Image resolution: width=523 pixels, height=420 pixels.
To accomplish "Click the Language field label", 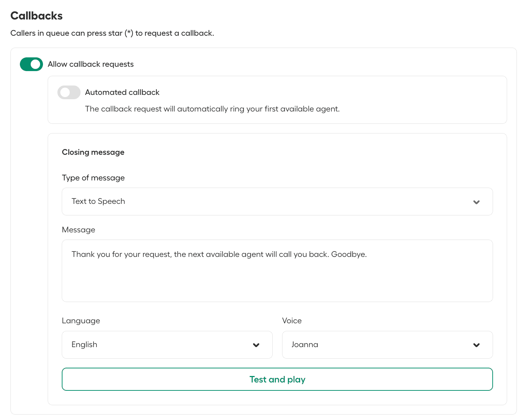I will [x=81, y=321].
